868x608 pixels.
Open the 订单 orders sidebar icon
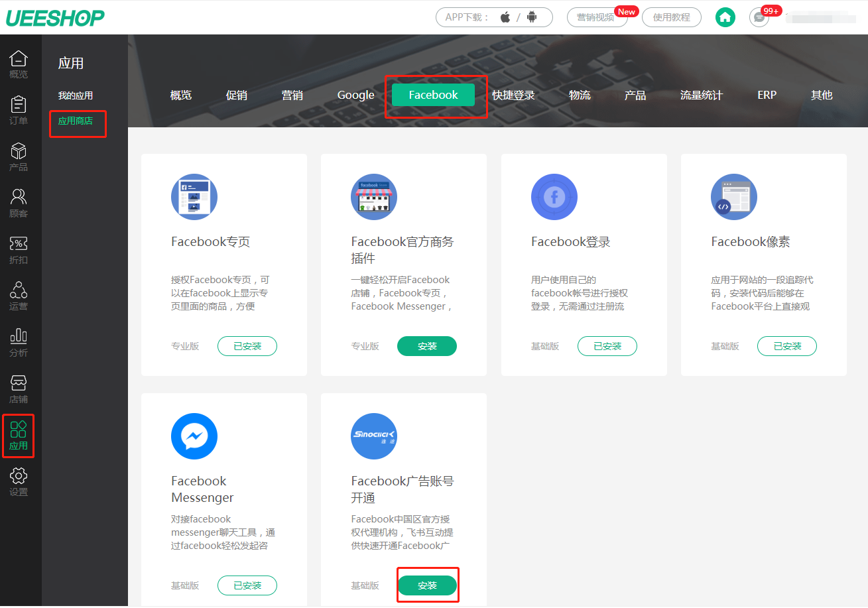(19, 111)
